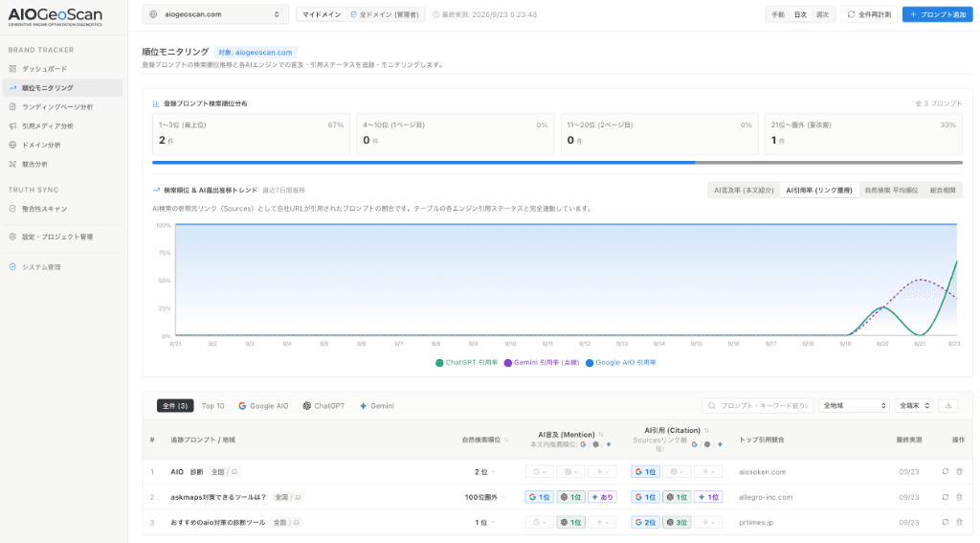Show AI言及率 (本文紹介) chart tab
Image resolution: width=980 pixels, height=543 pixels.
[744, 191]
